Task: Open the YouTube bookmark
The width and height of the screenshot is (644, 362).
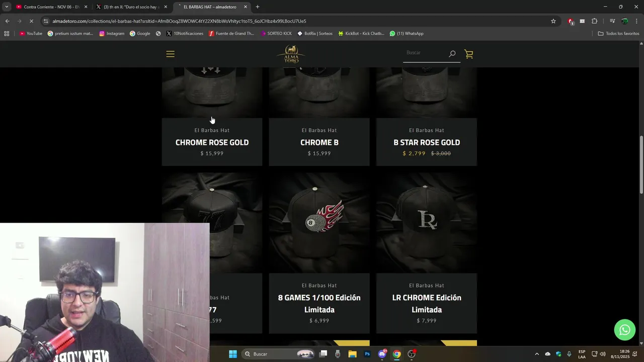Action: point(31,34)
